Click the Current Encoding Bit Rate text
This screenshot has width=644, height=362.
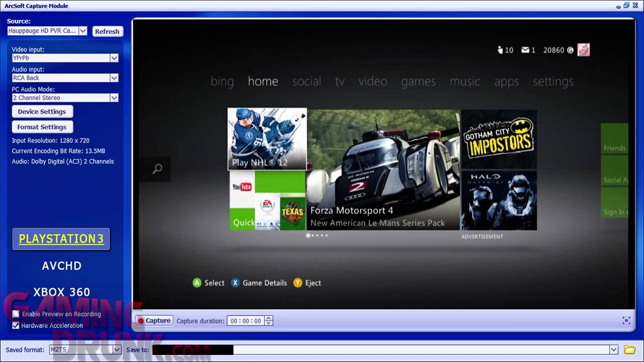[58, 151]
